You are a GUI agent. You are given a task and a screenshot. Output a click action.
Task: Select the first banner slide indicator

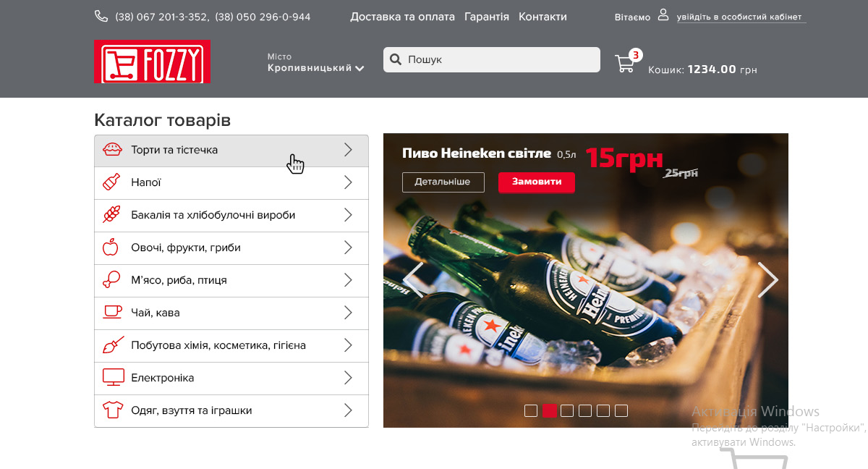[531, 410]
